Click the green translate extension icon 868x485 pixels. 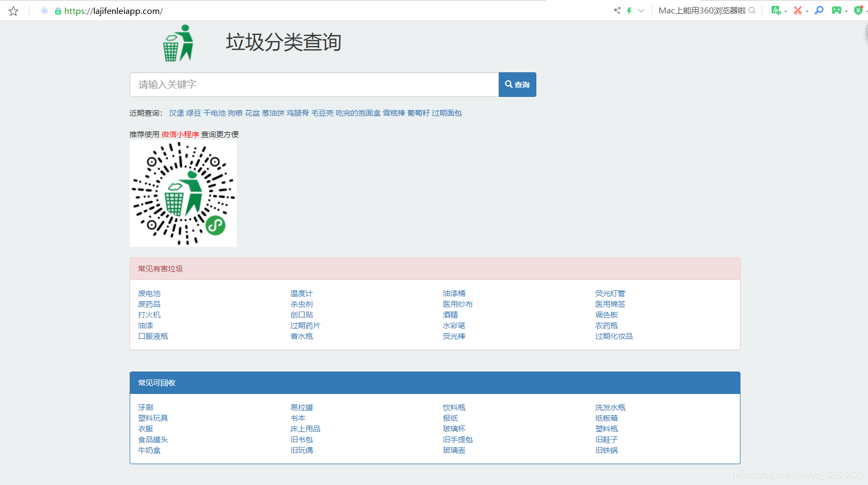pos(776,10)
